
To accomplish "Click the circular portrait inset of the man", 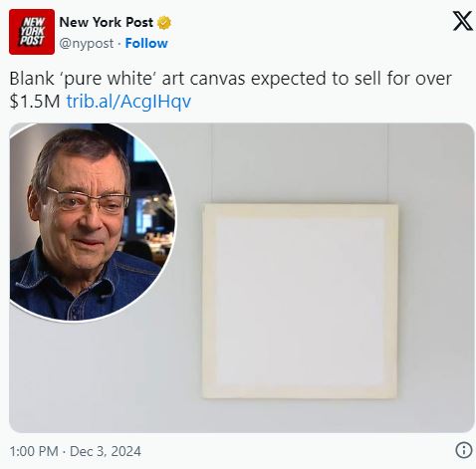I will [92, 222].
